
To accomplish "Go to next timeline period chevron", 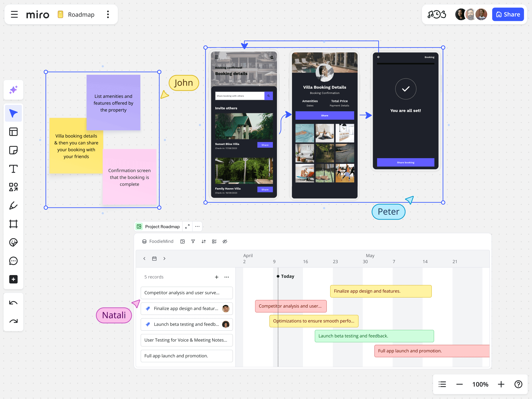I will pos(164,259).
